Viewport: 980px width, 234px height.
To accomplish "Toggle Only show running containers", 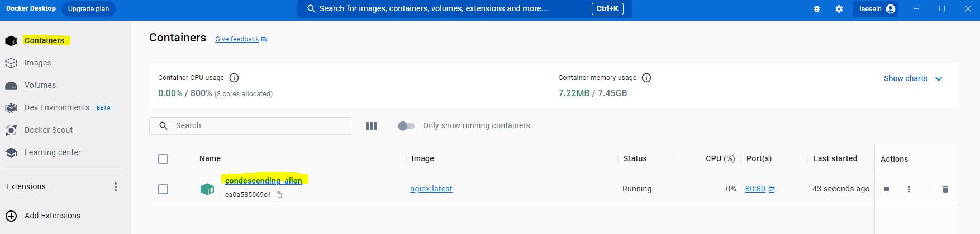I will click(406, 126).
